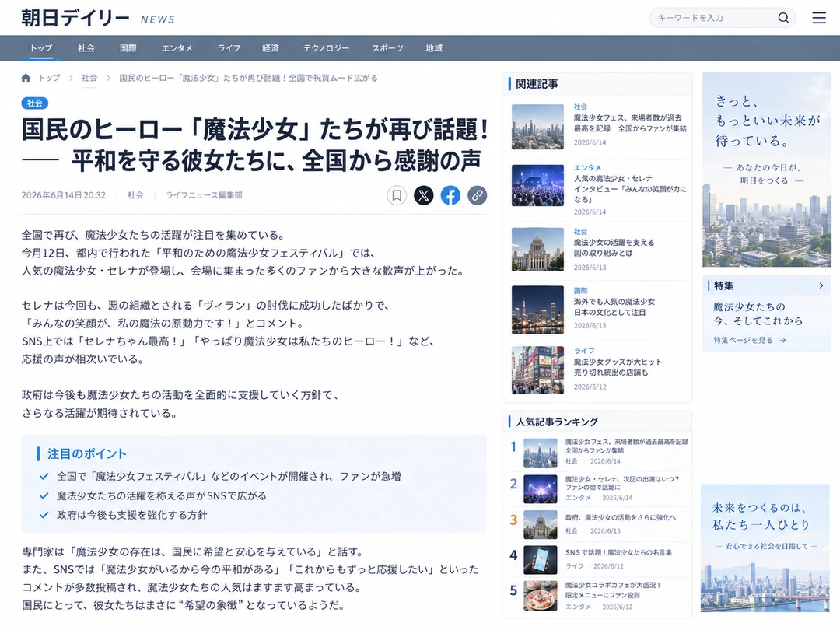Image resolution: width=840 pixels, height=630 pixels.
Task: Click the blue 社会 category badge
Action: pos(35,103)
